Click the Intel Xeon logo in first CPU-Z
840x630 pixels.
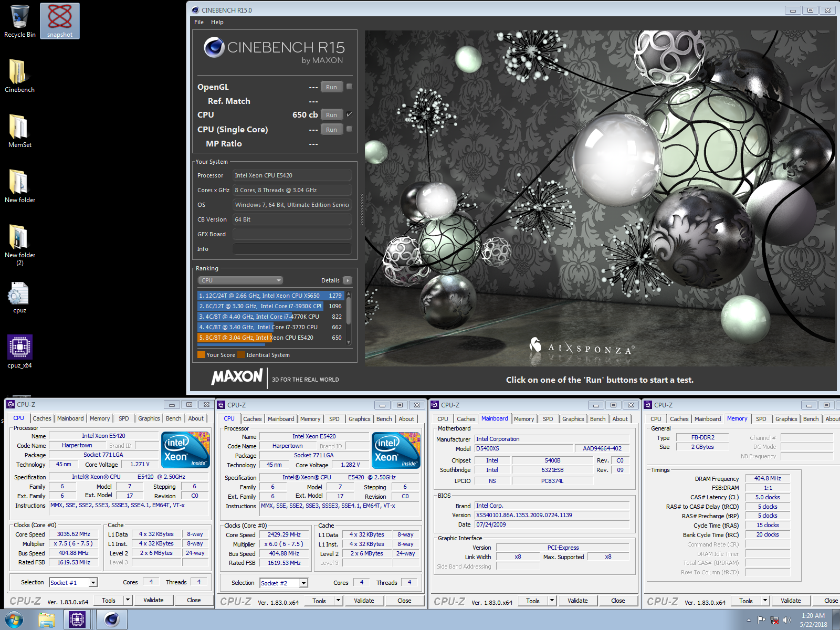pyautogui.click(x=186, y=450)
